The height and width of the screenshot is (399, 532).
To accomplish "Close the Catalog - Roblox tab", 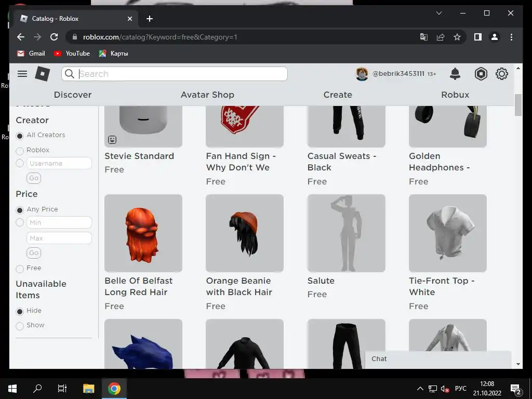I will coord(129,19).
